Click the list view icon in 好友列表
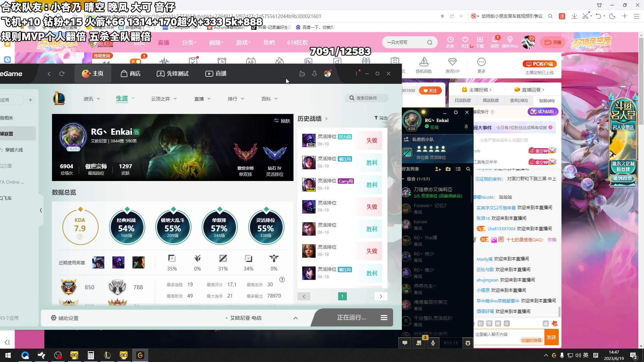The width and height of the screenshot is (644, 362). tap(458, 169)
